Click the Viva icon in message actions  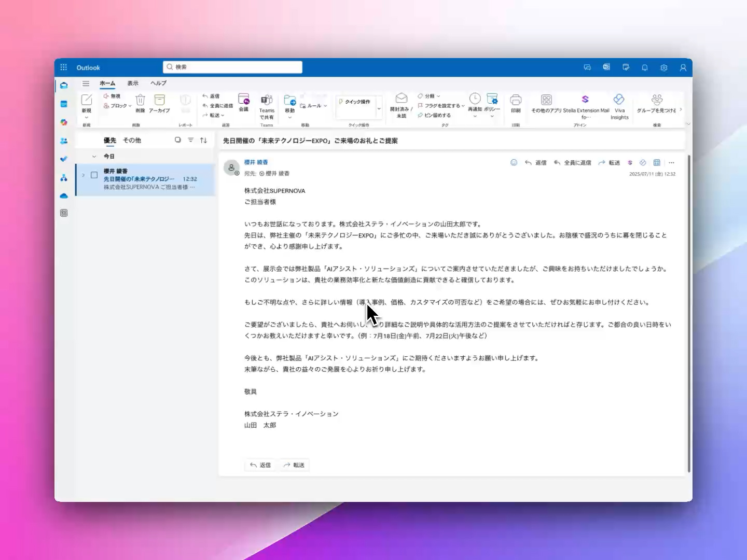pyautogui.click(x=643, y=163)
